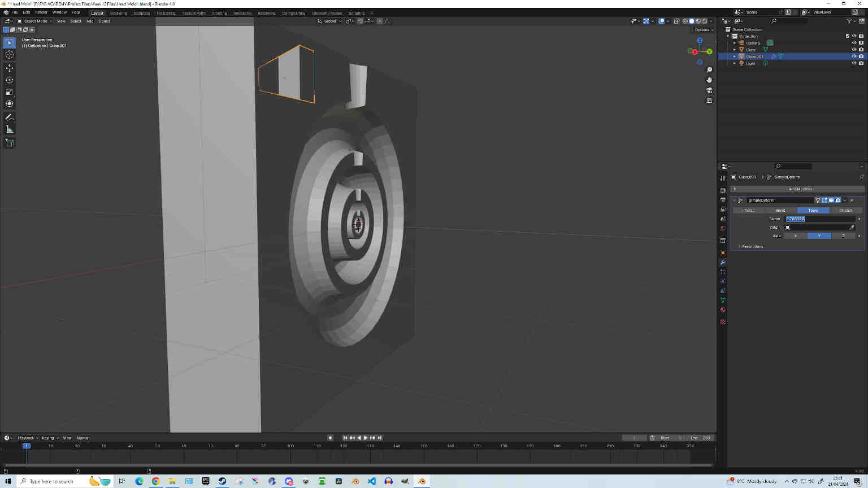Screen dimensions: 868x488
Task: Open the View Layer properties tab
Action: click(723, 210)
